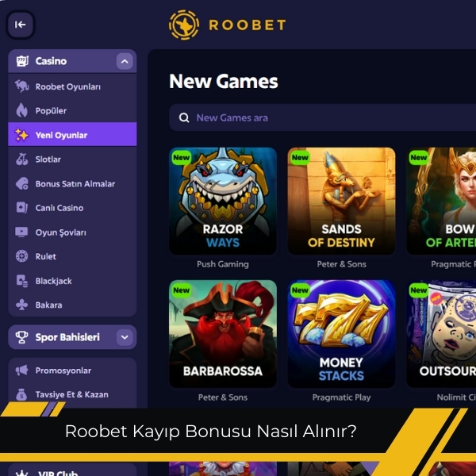Open the Promosyonlar megaphone icon
476x476 pixels.
pyautogui.click(x=21, y=370)
